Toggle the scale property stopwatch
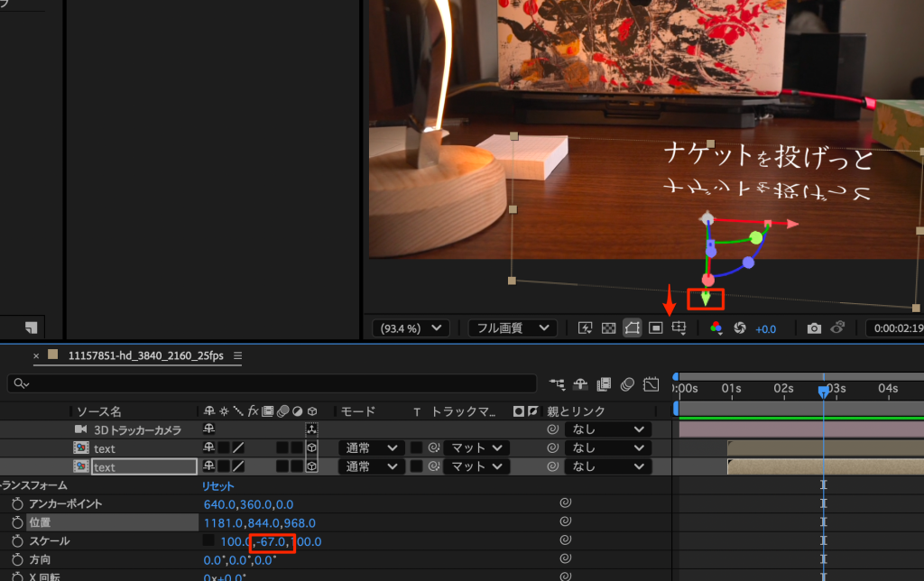The width and height of the screenshot is (924, 581). (16, 541)
